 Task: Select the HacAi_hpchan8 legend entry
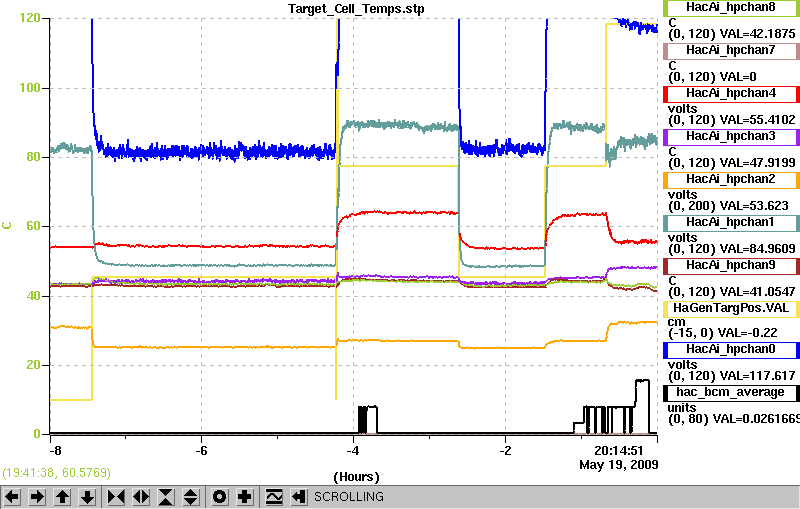[x=731, y=7]
